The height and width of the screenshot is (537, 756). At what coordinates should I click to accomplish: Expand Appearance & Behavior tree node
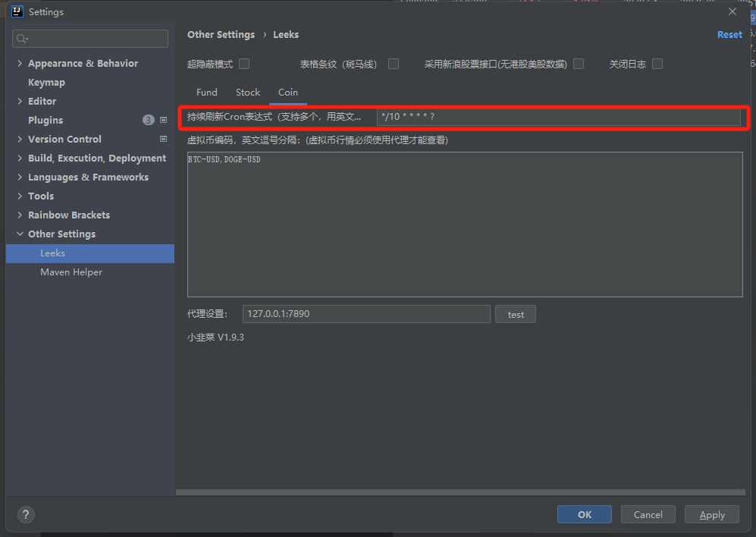tap(20, 63)
